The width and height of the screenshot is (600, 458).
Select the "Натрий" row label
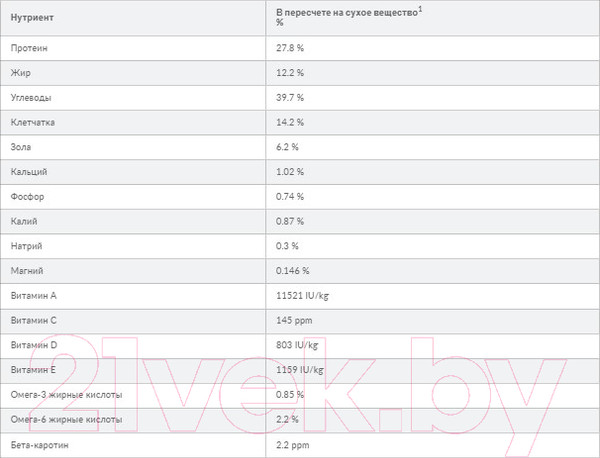[27, 246]
